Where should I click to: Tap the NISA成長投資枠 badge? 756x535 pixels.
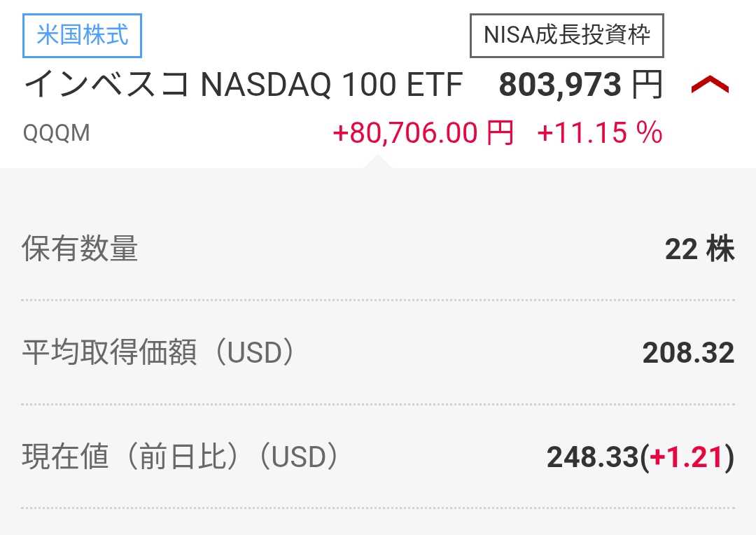[566, 36]
